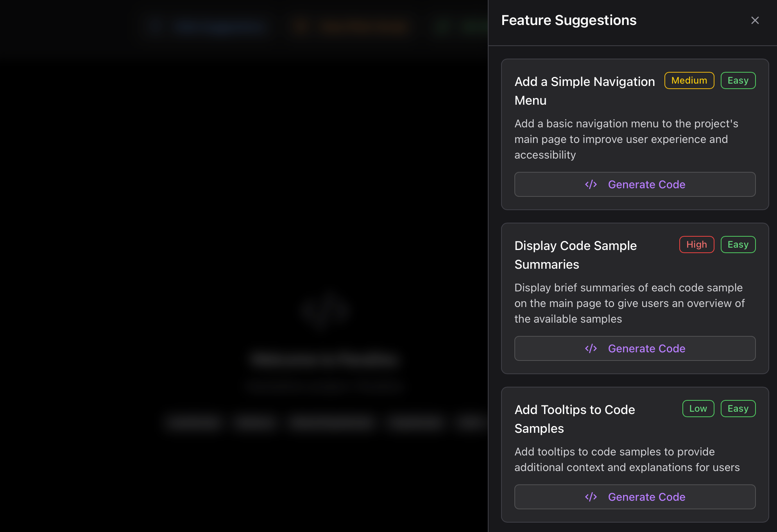The image size is (777, 532).
Task: Generate code for Simple Navigation Menu
Action: coord(635,184)
